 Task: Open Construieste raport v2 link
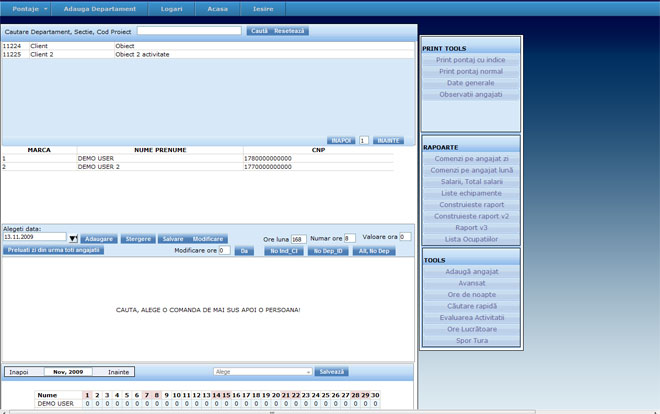tap(471, 216)
